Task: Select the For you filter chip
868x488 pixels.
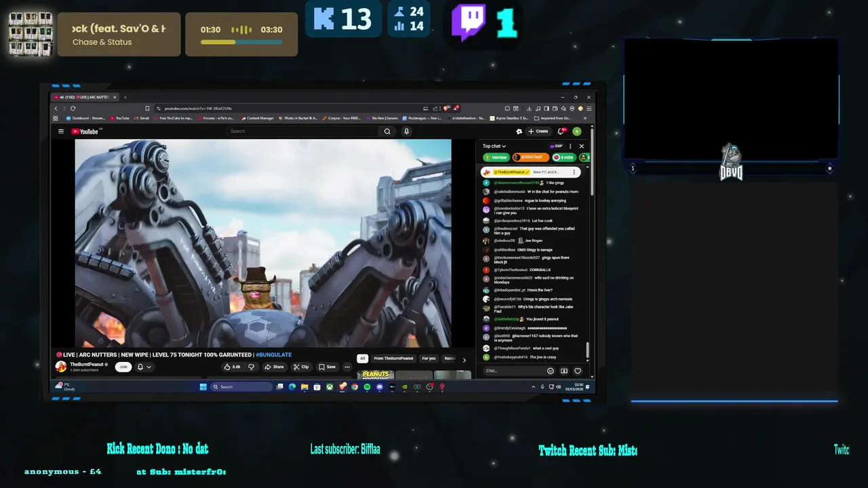Action: (429, 359)
